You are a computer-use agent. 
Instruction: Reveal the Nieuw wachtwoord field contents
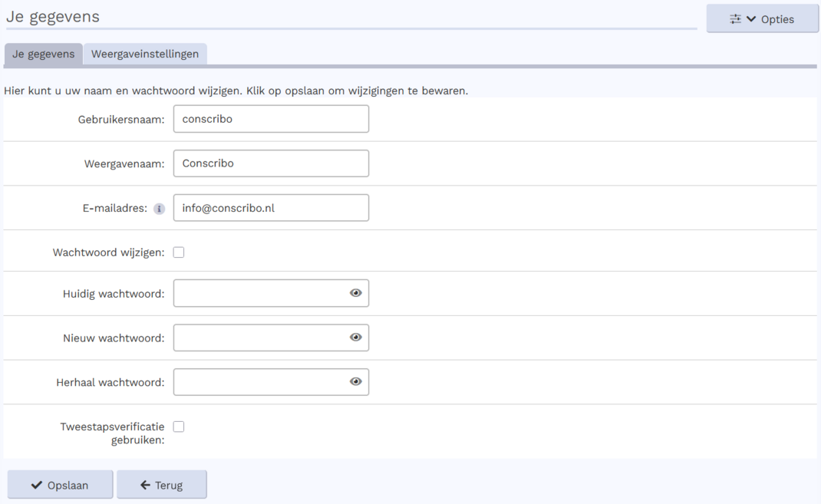click(x=355, y=338)
